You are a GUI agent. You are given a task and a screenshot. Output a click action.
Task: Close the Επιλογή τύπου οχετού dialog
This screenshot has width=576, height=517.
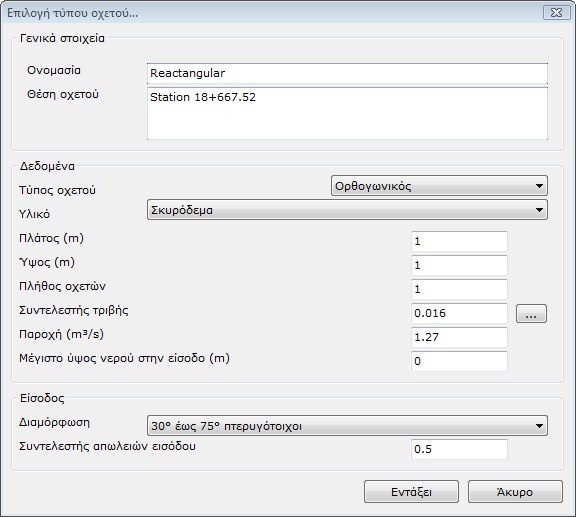556,13
